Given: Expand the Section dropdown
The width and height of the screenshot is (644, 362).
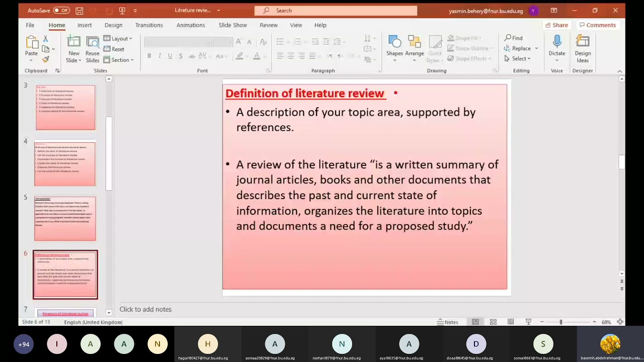Looking at the screenshot, I should (118, 60).
